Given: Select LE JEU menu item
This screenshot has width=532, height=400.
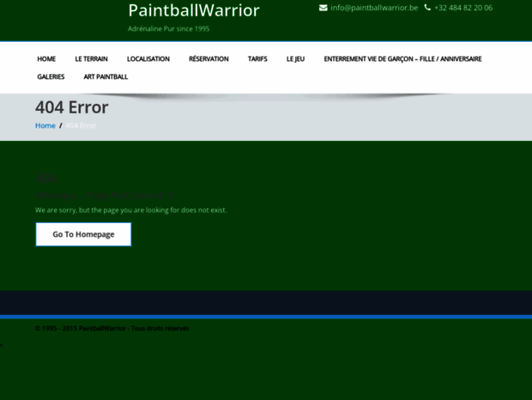Looking at the screenshot, I should click(x=295, y=59).
